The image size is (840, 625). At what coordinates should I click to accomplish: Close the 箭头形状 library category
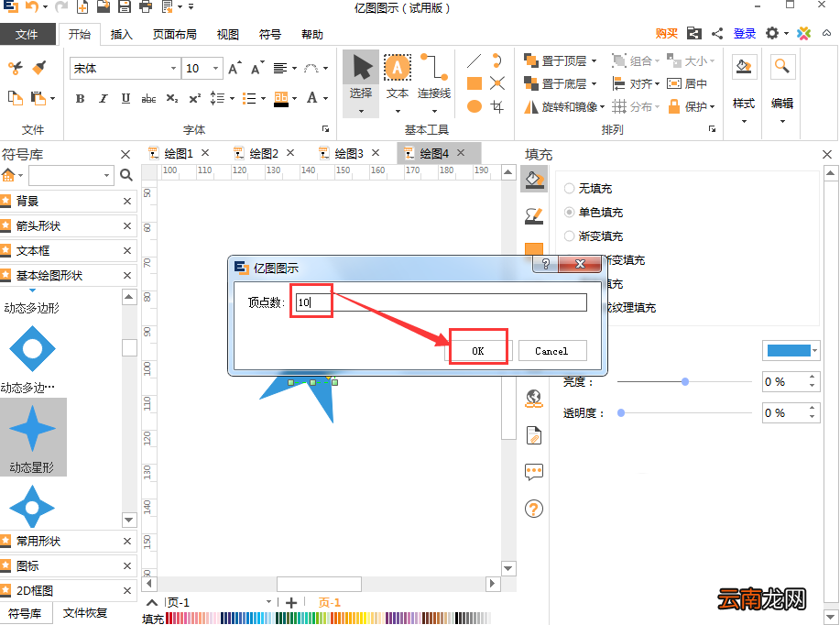click(x=127, y=225)
